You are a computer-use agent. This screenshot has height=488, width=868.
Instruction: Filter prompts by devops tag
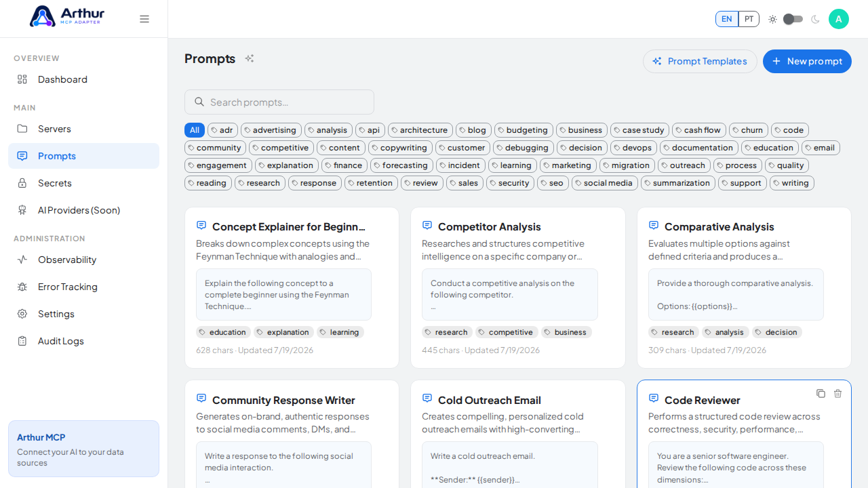pyautogui.click(x=633, y=148)
